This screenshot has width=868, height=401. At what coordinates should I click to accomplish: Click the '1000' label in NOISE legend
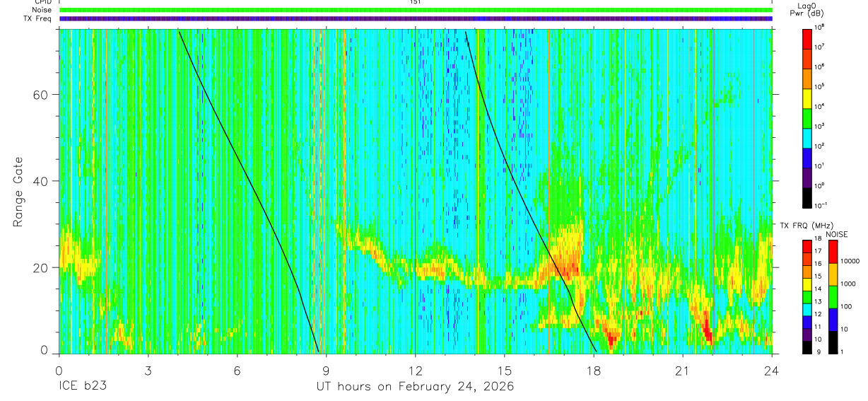pos(848,284)
